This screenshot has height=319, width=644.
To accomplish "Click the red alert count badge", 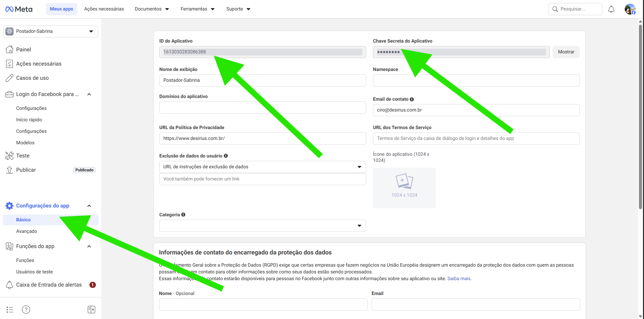I will 92,285.
